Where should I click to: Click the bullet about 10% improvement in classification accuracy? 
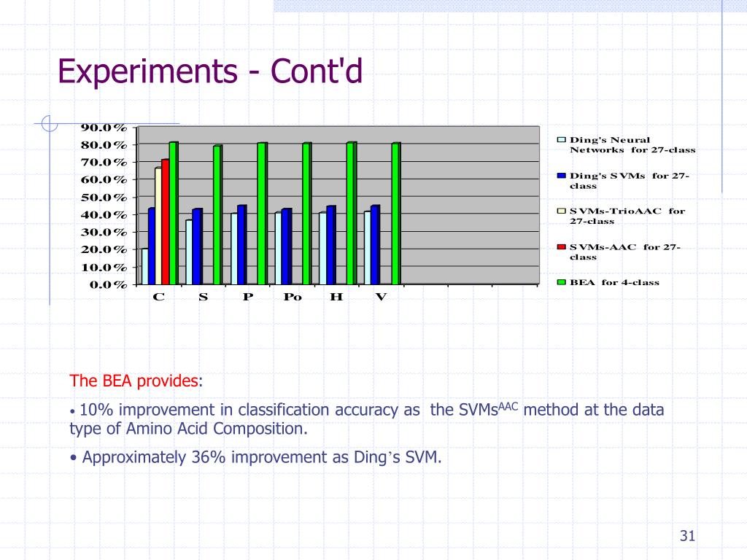point(367,419)
